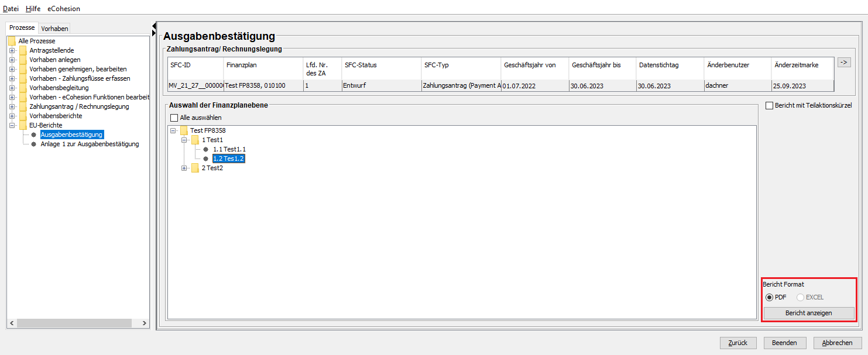This screenshot has width=868, height=355.
Task: Click the 01.07.2022 date cell
Action: click(x=535, y=85)
